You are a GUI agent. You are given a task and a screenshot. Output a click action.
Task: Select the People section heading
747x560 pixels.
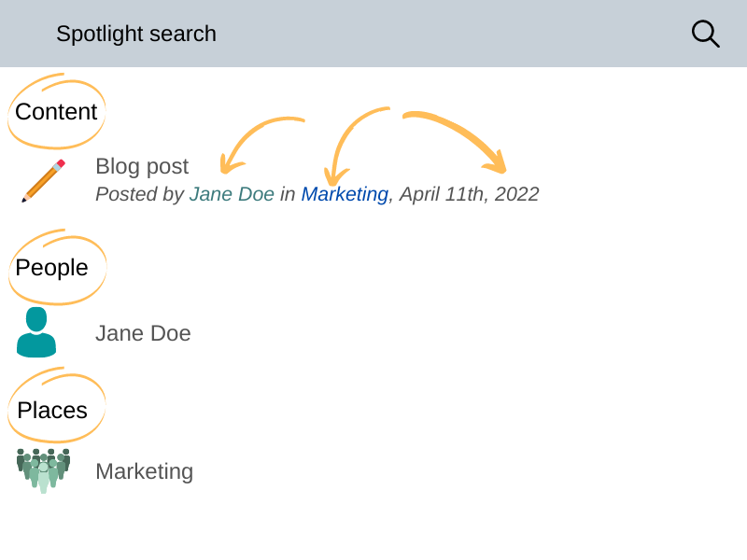51,268
